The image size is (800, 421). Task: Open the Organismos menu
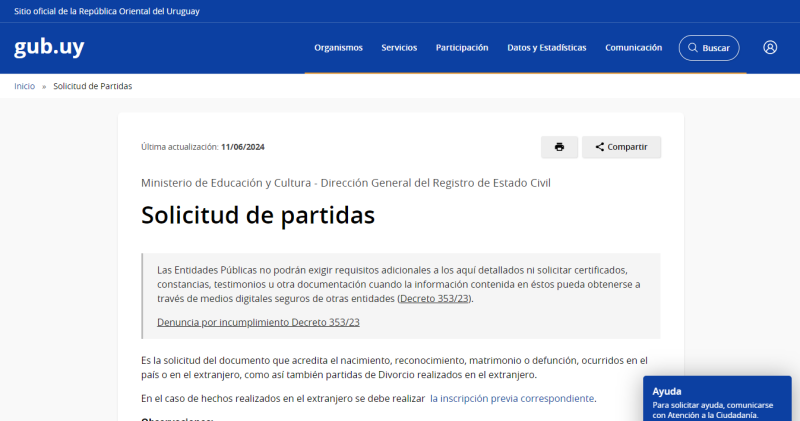pos(338,48)
